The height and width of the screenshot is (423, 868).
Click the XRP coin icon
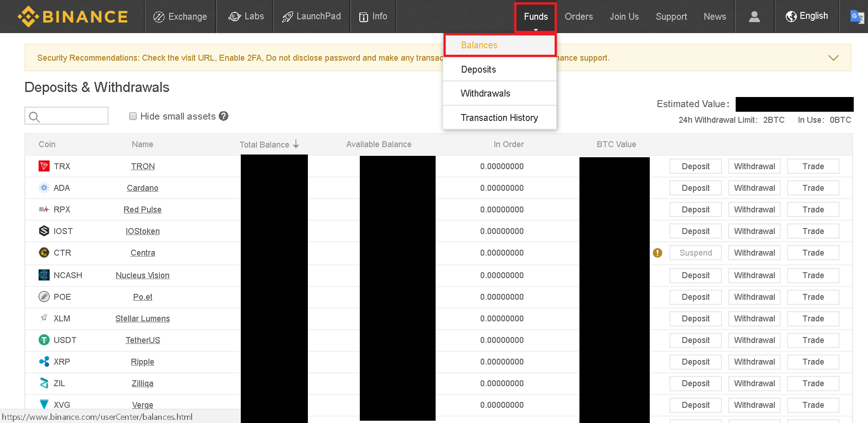pos(44,361)
